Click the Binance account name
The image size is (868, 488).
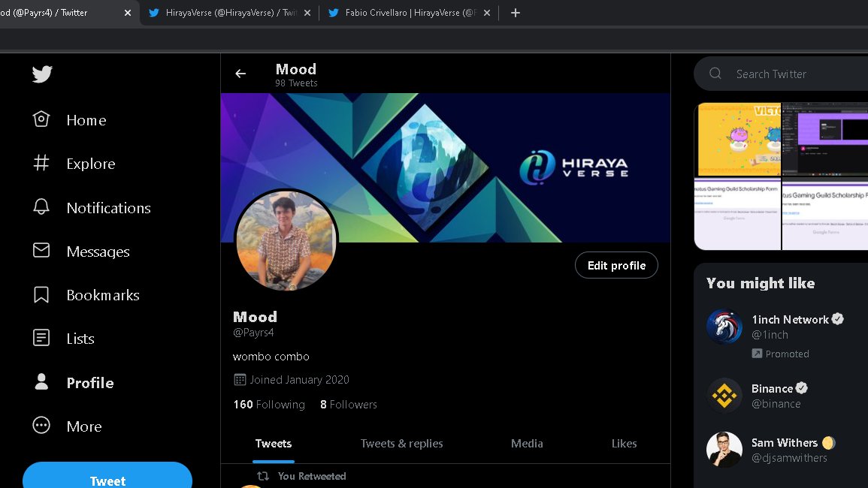pyautogui.click(x=773, y=388)
